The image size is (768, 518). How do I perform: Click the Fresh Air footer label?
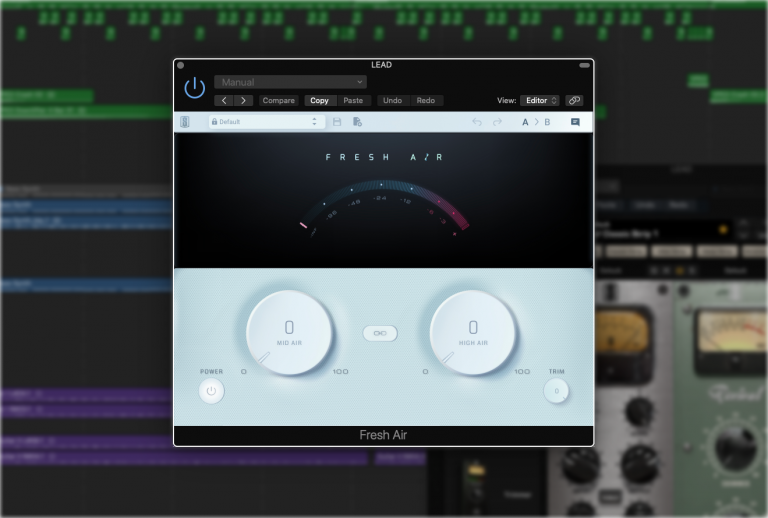383,435
